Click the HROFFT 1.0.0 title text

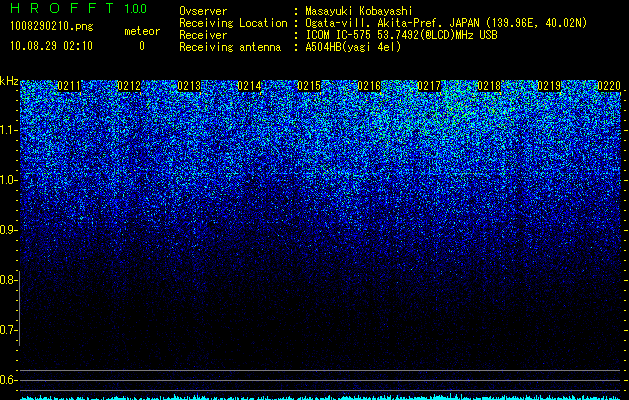(79, 8)
